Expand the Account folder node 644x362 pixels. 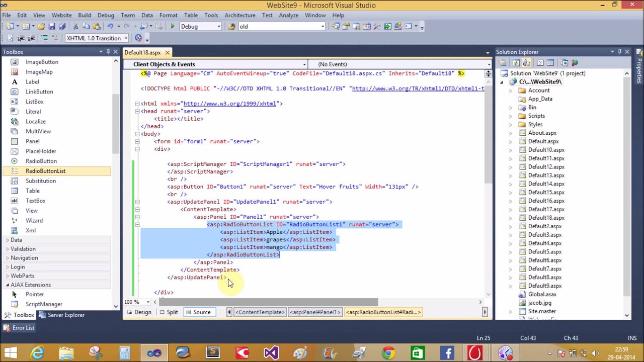click(x=511, y=90)
